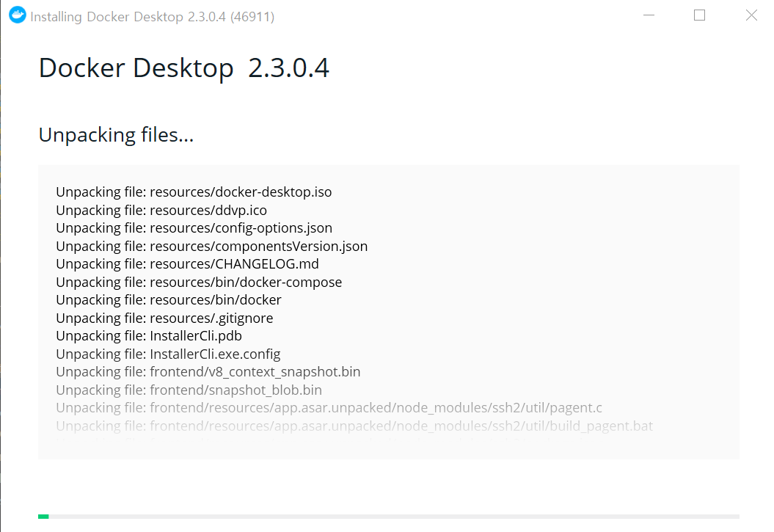Viewport: 774px width, 532px height.
Task: Select the 'resources/bin/docker-compose' log line
Action: pos(199,283)
